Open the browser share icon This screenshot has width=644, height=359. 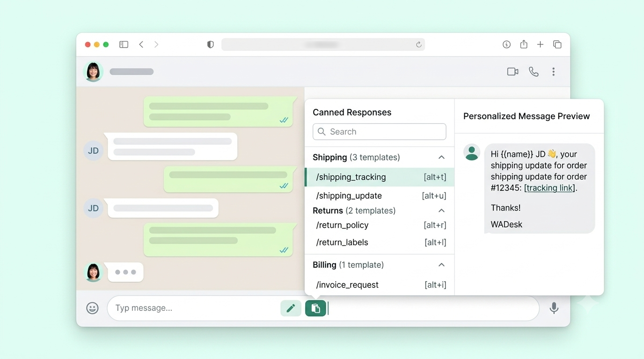coord(524,44)
